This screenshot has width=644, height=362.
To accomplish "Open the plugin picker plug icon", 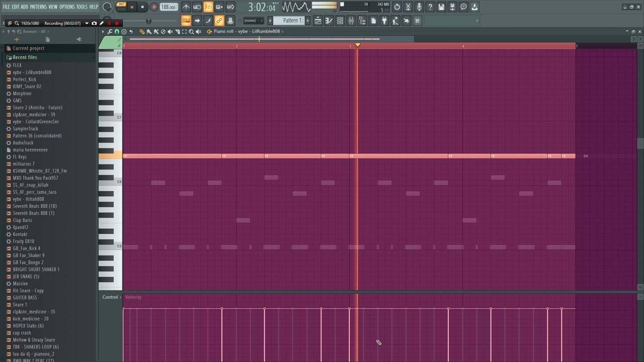I will pos(384,21).
